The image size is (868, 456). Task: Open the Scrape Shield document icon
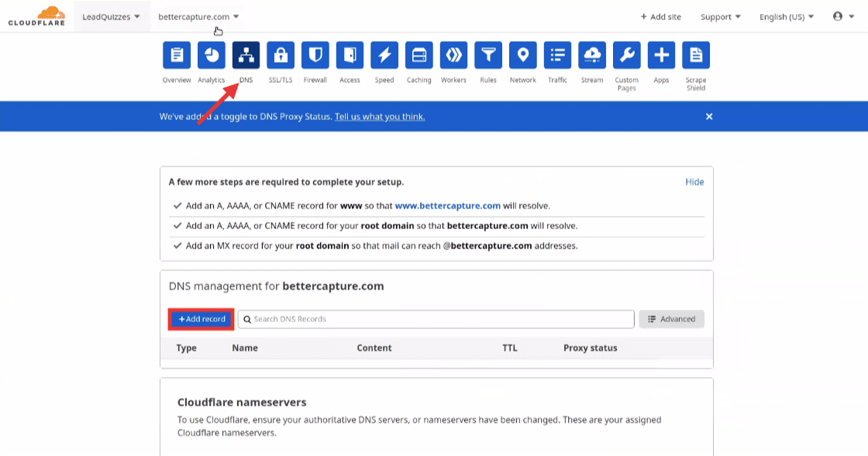click(696, 55)
